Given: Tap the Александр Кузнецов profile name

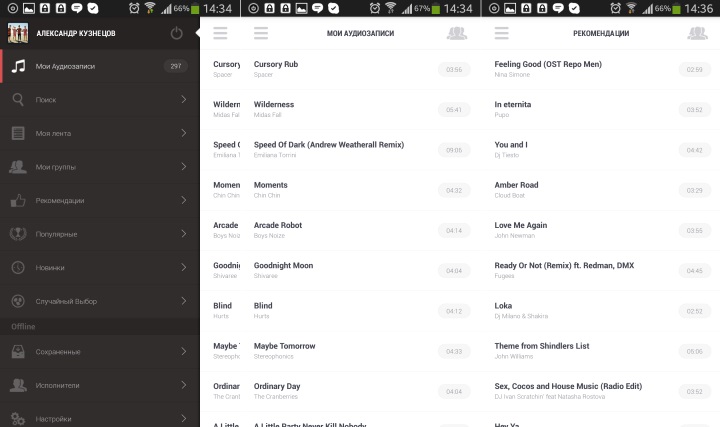Looking at the screenshot, I should tap(76, 34).
